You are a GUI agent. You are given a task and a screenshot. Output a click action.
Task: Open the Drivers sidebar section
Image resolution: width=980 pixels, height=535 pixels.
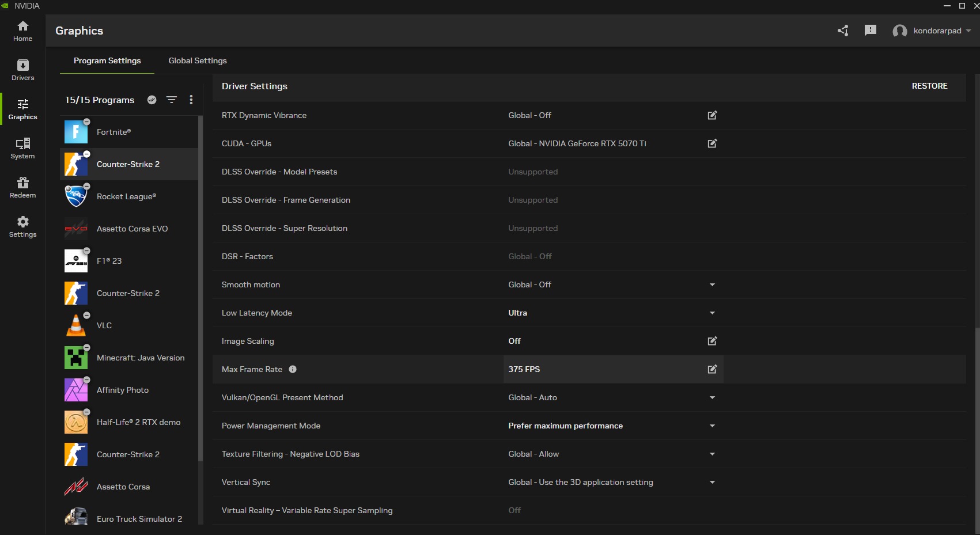coord(22,70)
